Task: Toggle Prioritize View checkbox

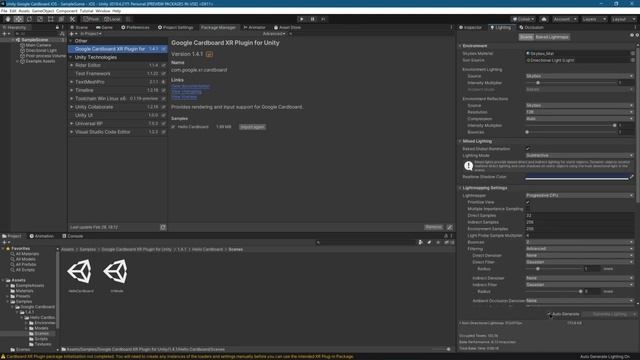Action: (x=528, y=202)
